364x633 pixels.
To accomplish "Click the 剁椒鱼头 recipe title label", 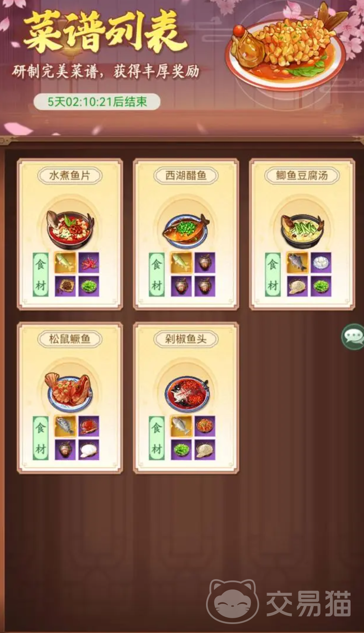I will pos(186,339).
